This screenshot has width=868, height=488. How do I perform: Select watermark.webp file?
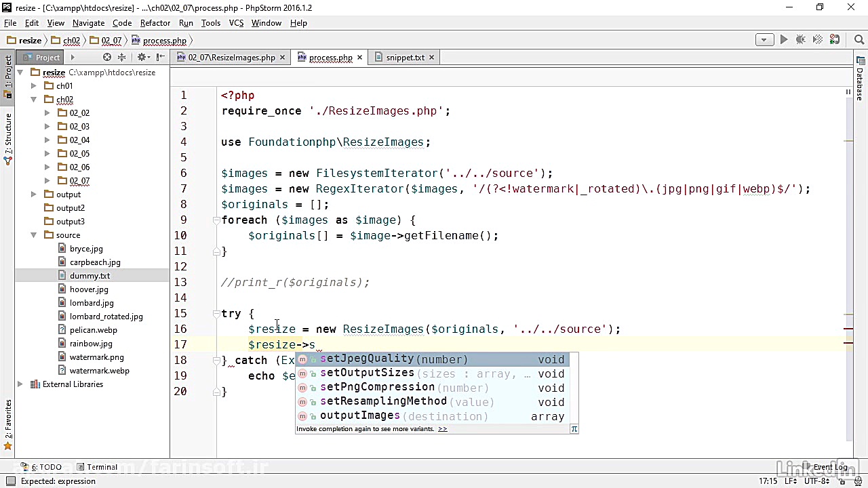99,371
